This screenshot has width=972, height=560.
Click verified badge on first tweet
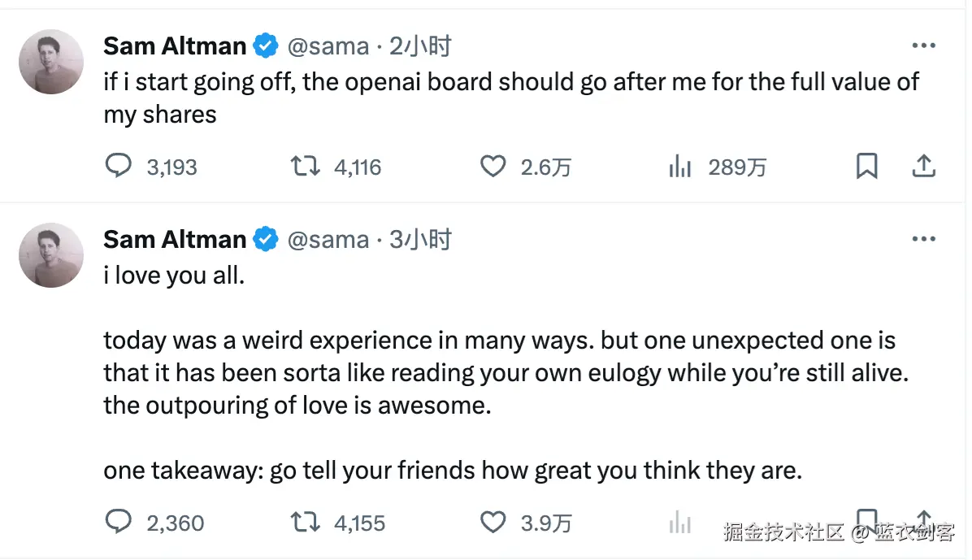pos(267,46)
